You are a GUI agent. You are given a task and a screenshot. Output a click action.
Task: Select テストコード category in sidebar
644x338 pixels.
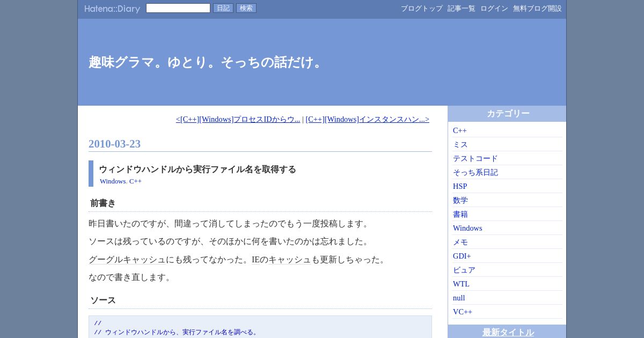pos(475,158)
